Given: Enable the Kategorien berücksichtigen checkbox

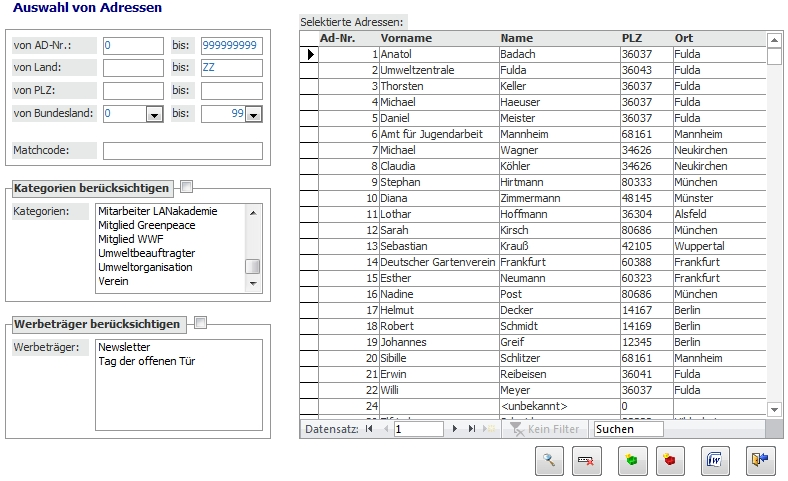Looking at the screenshot, I should (186, 186).
